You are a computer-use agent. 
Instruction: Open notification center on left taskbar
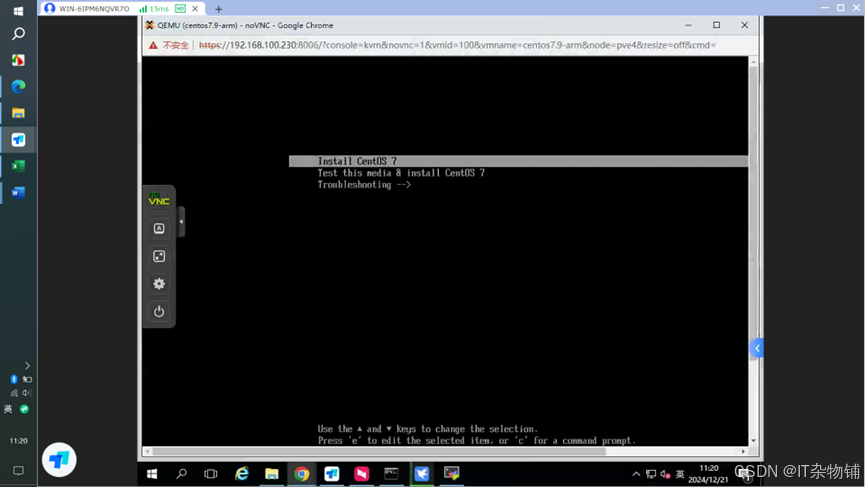pyautogui.click(x=18, y=470)
